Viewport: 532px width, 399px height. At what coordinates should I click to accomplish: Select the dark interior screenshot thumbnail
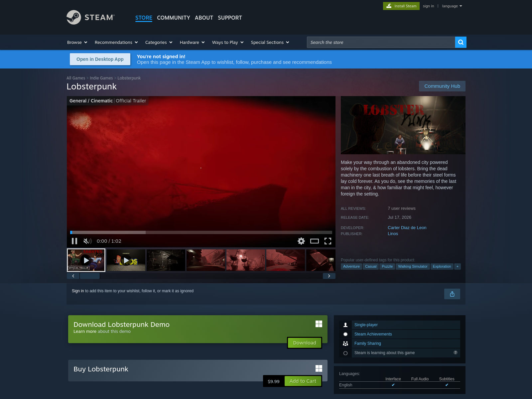166,260
